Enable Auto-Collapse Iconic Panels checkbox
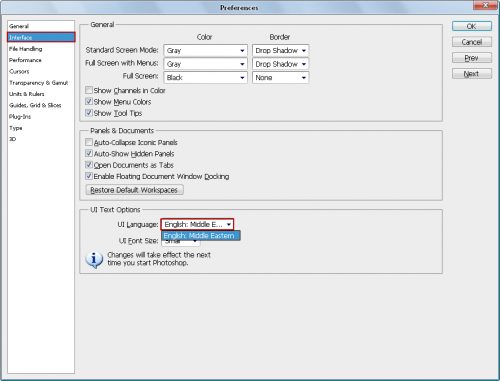 [89, 142]
